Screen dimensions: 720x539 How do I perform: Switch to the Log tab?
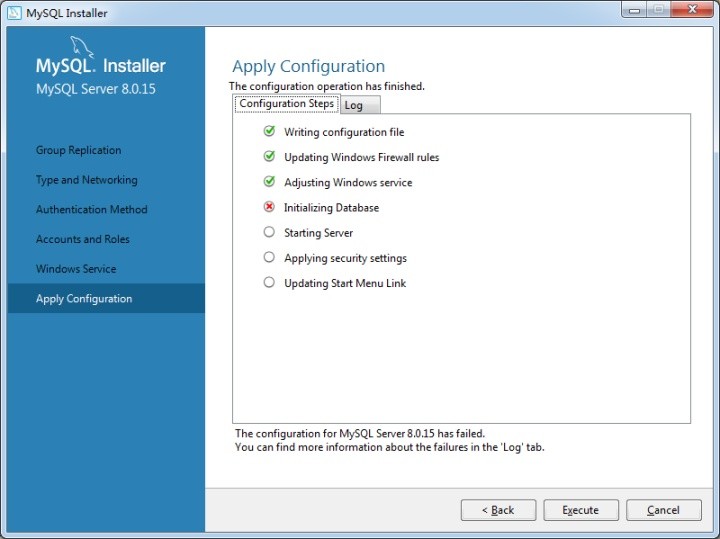(360, 105)
